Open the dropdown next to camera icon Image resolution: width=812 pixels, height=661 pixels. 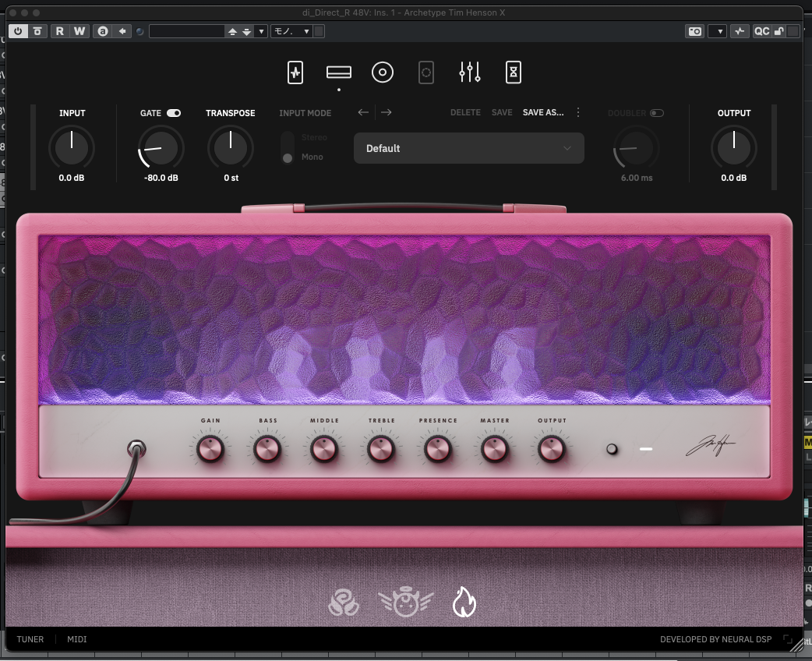[x=717, y=31]
